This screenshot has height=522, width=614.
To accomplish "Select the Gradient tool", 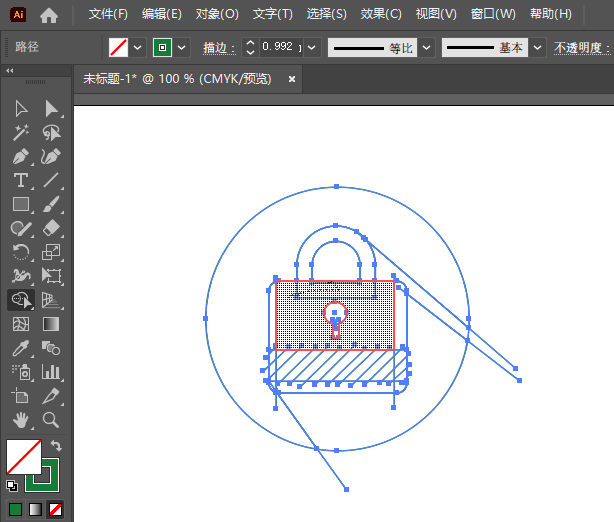I will (x=51, y=324).
